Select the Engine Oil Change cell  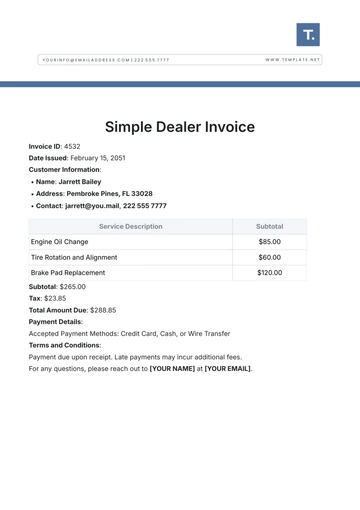tap(131, 242)
